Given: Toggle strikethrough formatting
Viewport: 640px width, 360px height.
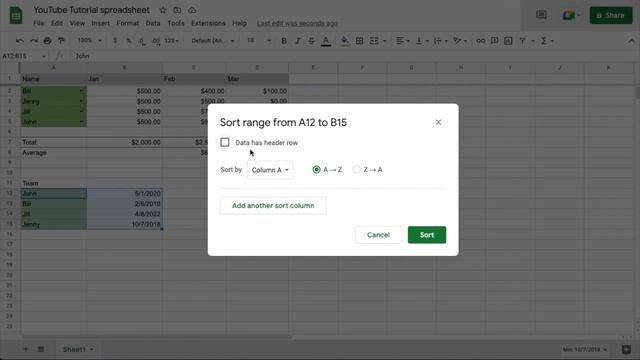Looking at the screenshot, I should 311,41.
